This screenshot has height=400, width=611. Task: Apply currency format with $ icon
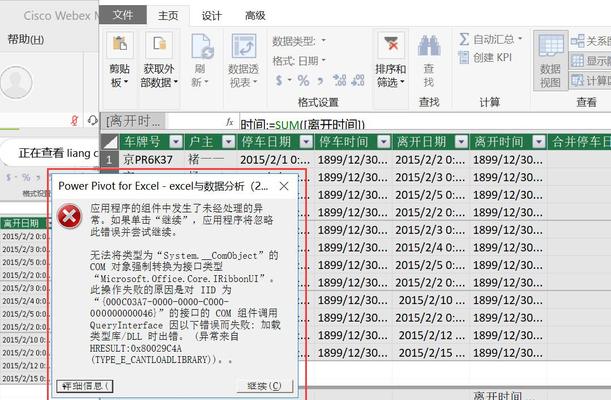coord(279,81)
